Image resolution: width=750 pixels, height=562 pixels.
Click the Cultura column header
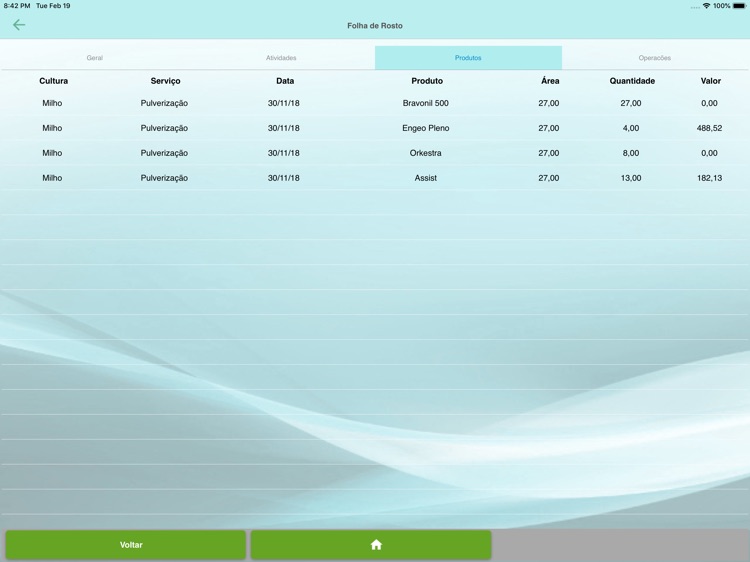coord(54,81)
